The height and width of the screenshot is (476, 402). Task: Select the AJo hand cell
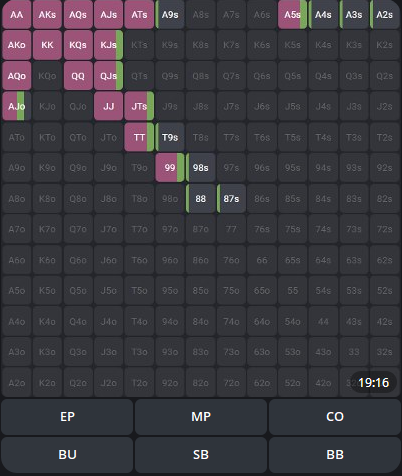pos(17,106)
